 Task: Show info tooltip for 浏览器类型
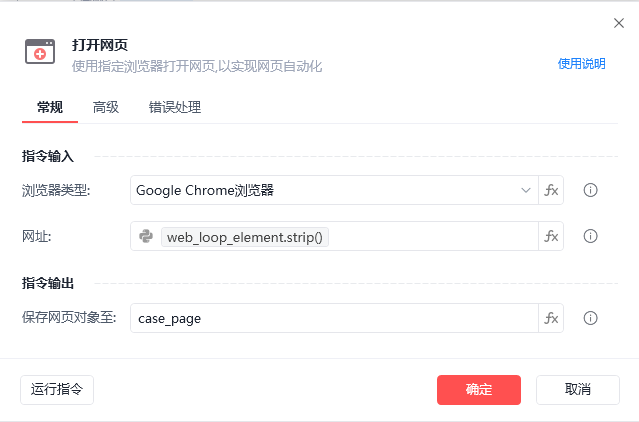point(590,190)
